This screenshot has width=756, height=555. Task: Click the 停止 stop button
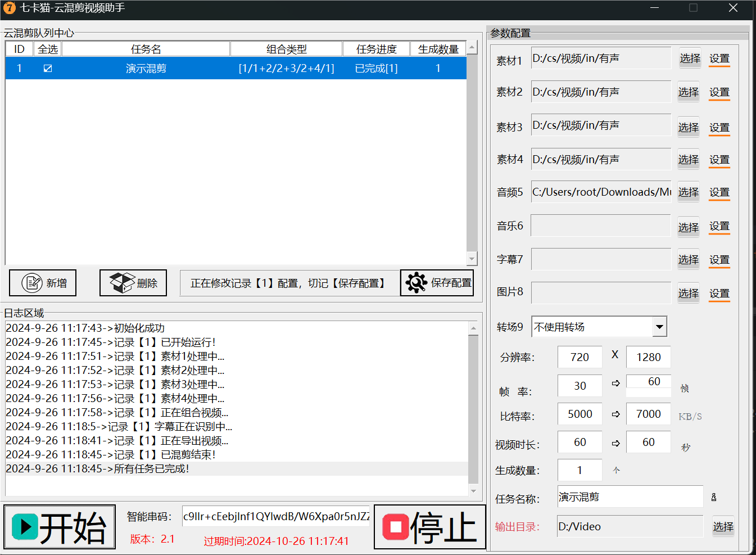(430, 527)
